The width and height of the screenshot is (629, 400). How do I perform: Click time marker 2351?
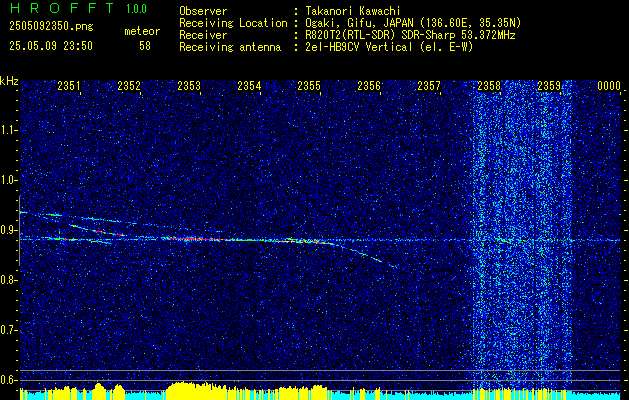(x=69, y=85)
